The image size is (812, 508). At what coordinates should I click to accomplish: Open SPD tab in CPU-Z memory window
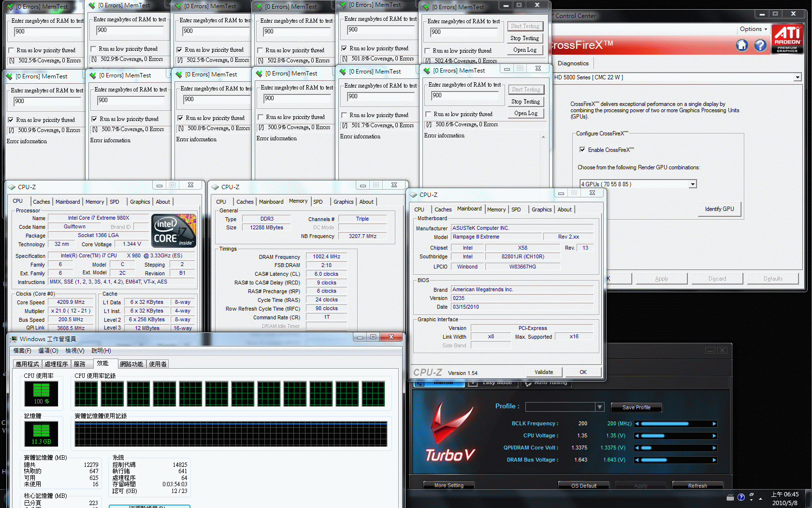pos(318,202)
